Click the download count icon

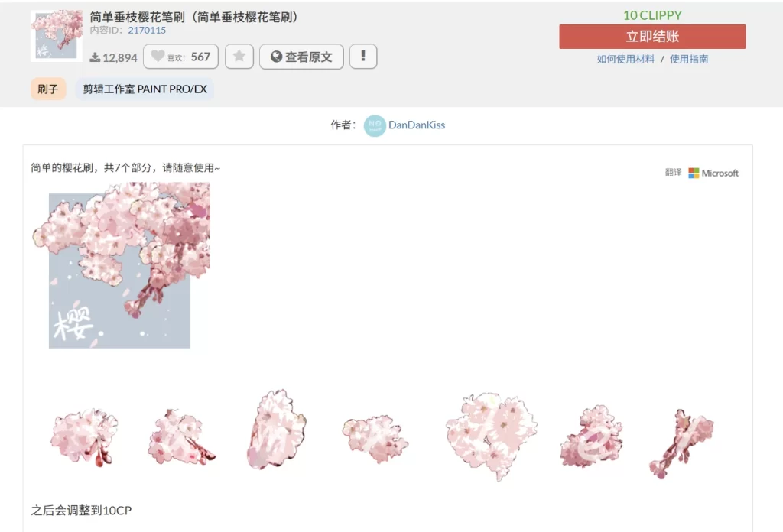(x=95, y=57)
